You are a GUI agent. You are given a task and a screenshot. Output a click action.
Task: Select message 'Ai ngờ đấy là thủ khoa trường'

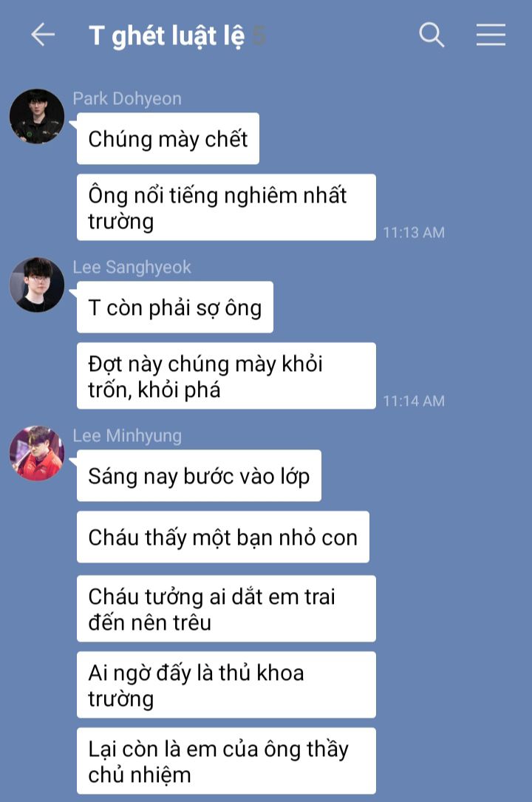tap(226, 684)
